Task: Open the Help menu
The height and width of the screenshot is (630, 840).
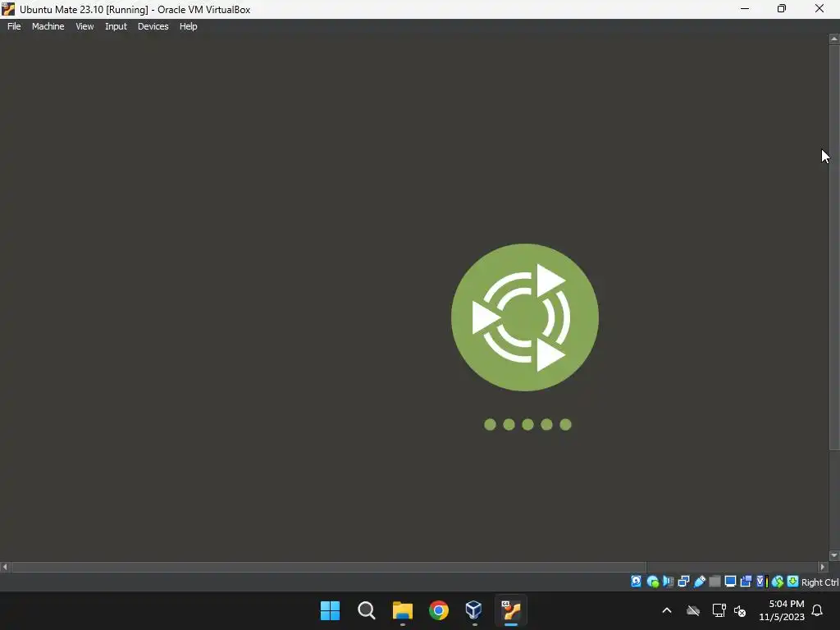Action: coord(188,26)
